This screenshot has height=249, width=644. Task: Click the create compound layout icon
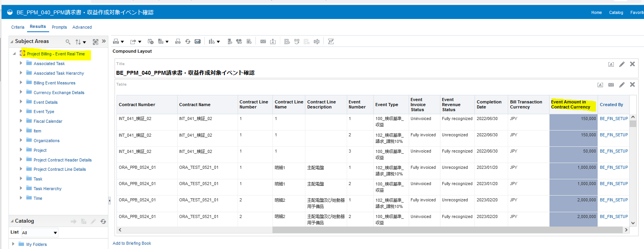point(287,41)
